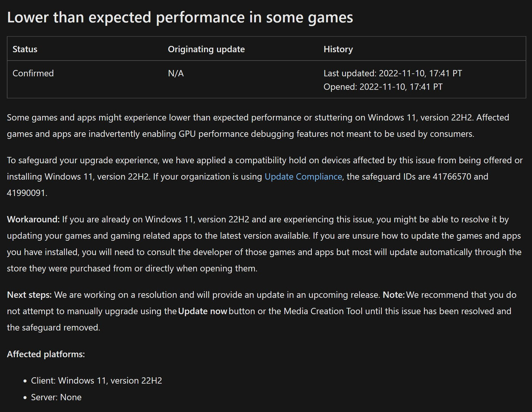Click the bold Update now text

pyautogui.click(x=202, y=311)
